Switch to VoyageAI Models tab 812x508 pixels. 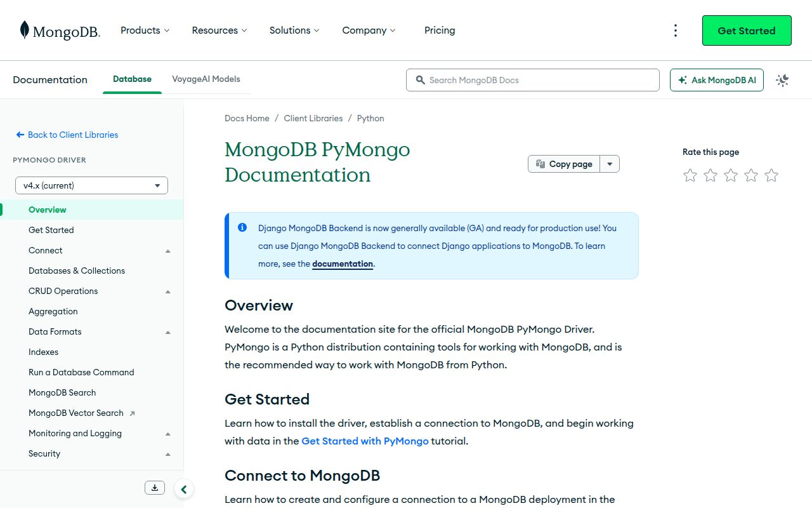coord(206,79)
